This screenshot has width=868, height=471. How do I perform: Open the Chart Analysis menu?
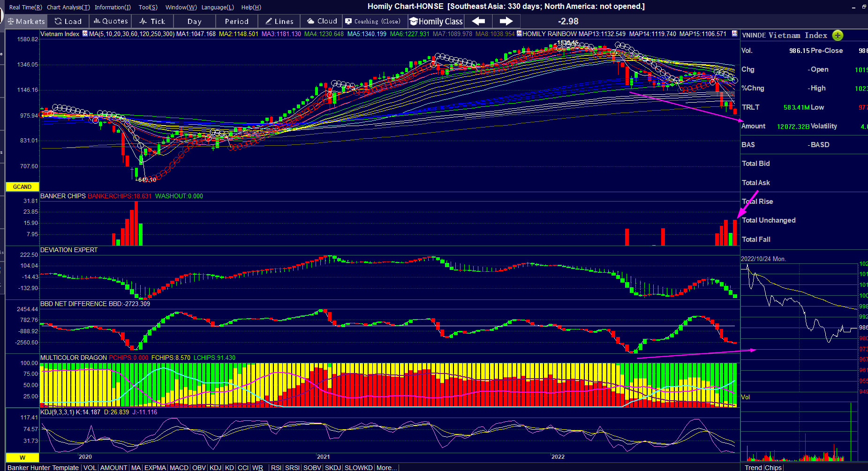point(68,7)
